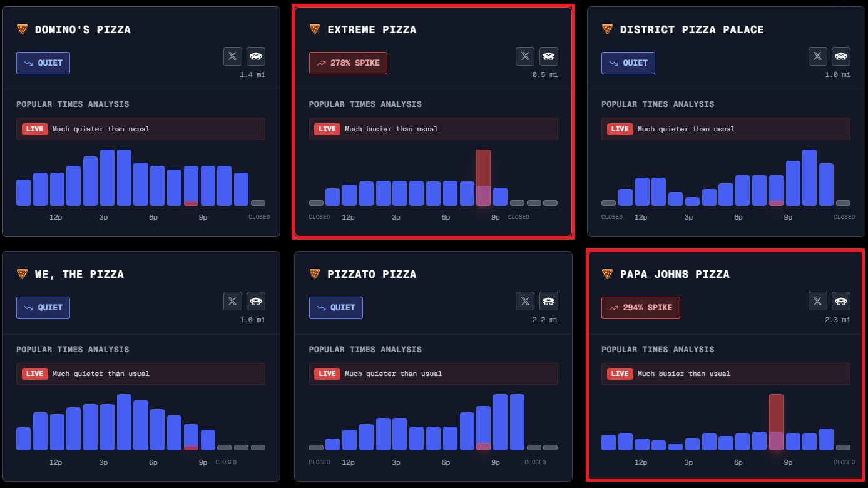The width and height of the screenshot is (868, 488).
Task: Open X icon on Papa Johns Pizza card
Action: (x=818, y=301)
